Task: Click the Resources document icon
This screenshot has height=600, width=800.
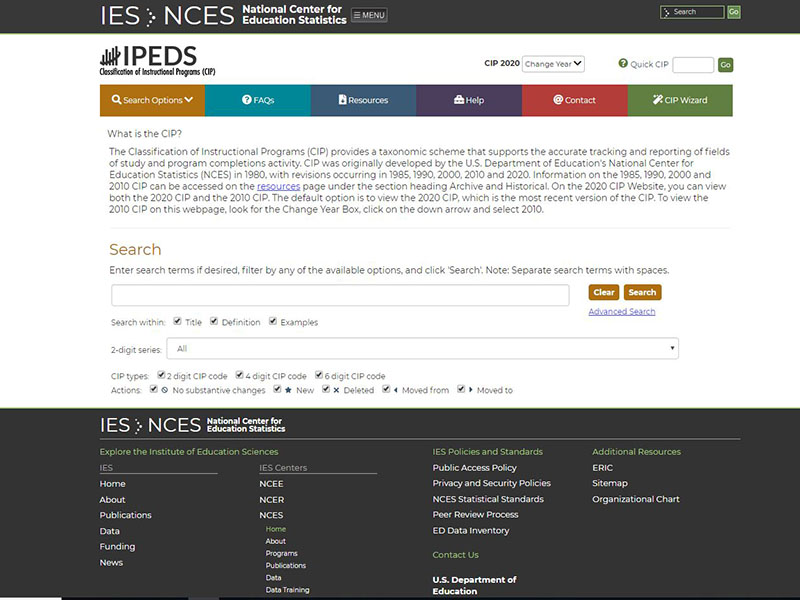Action: pos(342,99)
